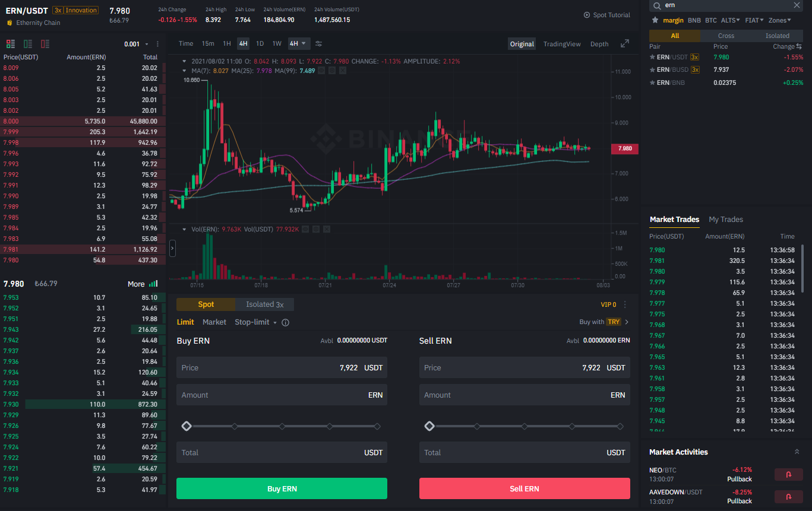812x511 pixels.
Task: Open favorites star filter in market list
Action: pyautogui.click(x=655, y=20)
